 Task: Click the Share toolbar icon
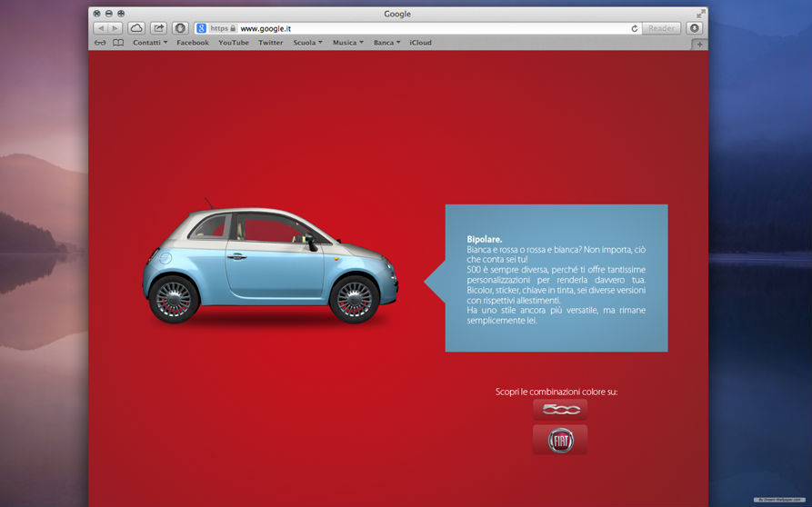click(x=158, y=28)
